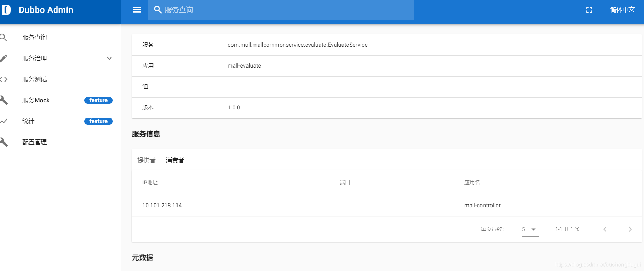Open 服务查询 in the sidebar
This screenshot has height=271, width=644.
coord(34,37)
